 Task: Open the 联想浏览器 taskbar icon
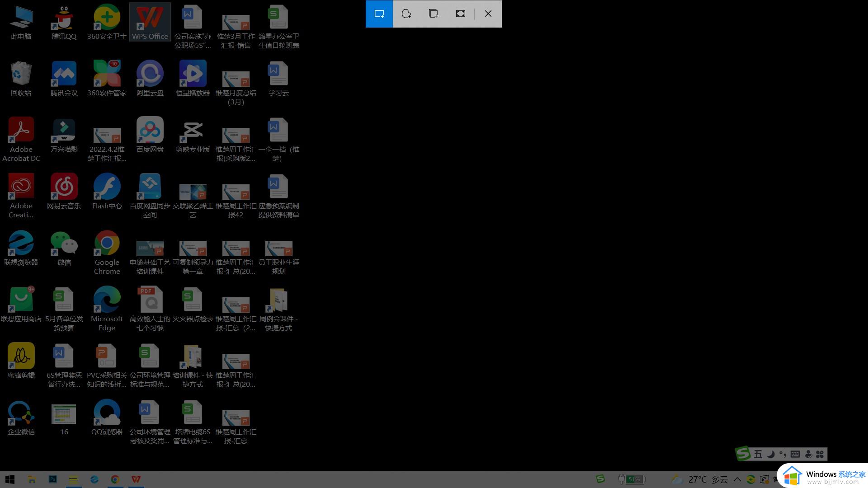[x=94, y=479]
